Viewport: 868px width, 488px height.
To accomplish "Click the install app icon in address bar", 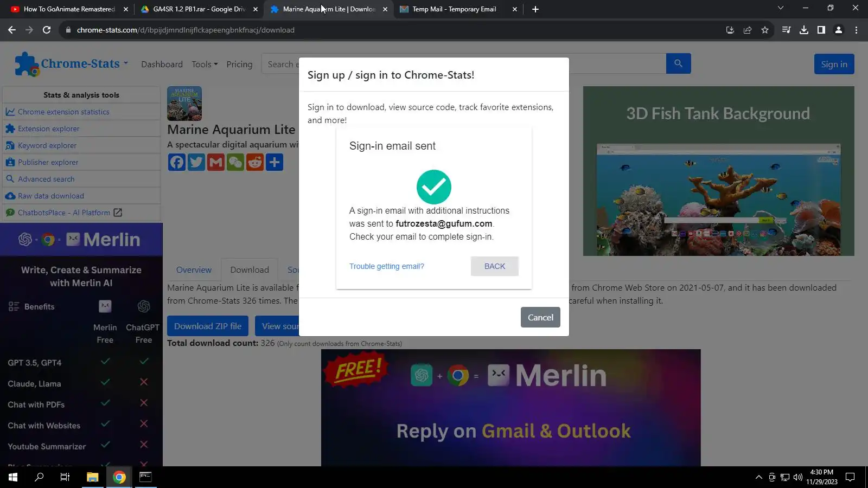I will 730,30.
